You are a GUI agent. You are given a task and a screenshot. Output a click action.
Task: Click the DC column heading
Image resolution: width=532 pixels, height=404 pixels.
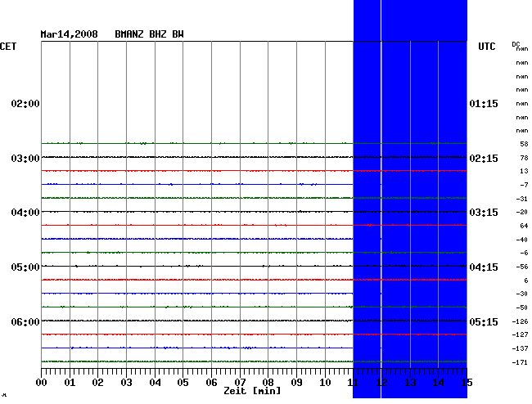[x=516, y=44]
